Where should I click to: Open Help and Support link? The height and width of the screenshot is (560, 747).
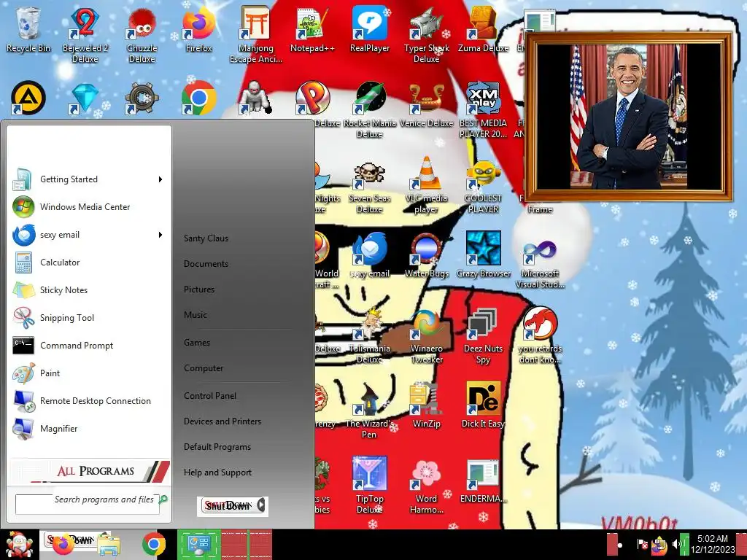pyautogui.click(x=217, y=472)
